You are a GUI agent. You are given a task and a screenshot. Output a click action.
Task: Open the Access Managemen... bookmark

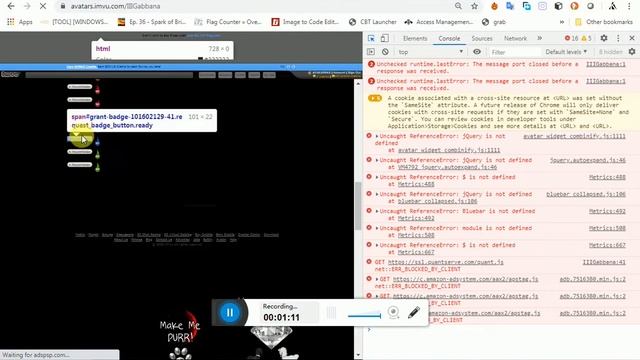pos(439,22)
